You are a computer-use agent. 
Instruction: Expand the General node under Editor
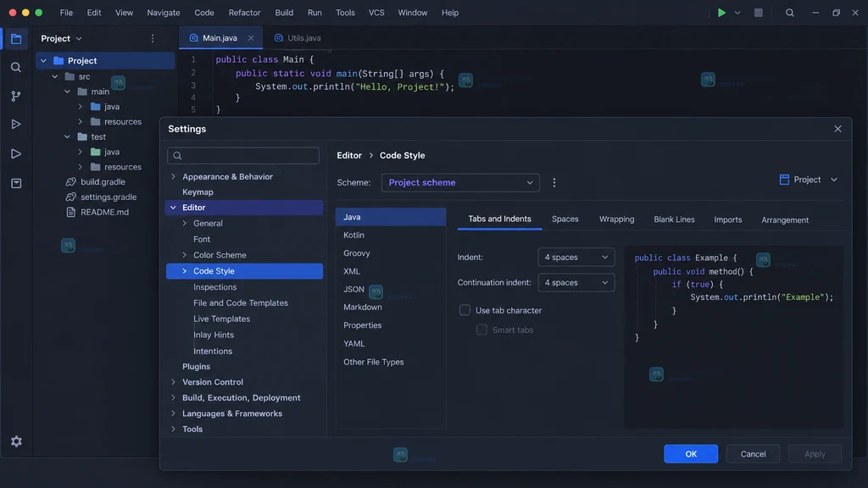[184, 224]
